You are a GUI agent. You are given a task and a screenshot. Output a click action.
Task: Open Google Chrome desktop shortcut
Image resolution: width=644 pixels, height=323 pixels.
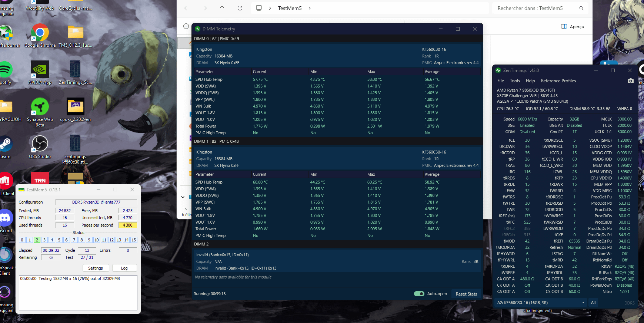click(x=40, y=36)
